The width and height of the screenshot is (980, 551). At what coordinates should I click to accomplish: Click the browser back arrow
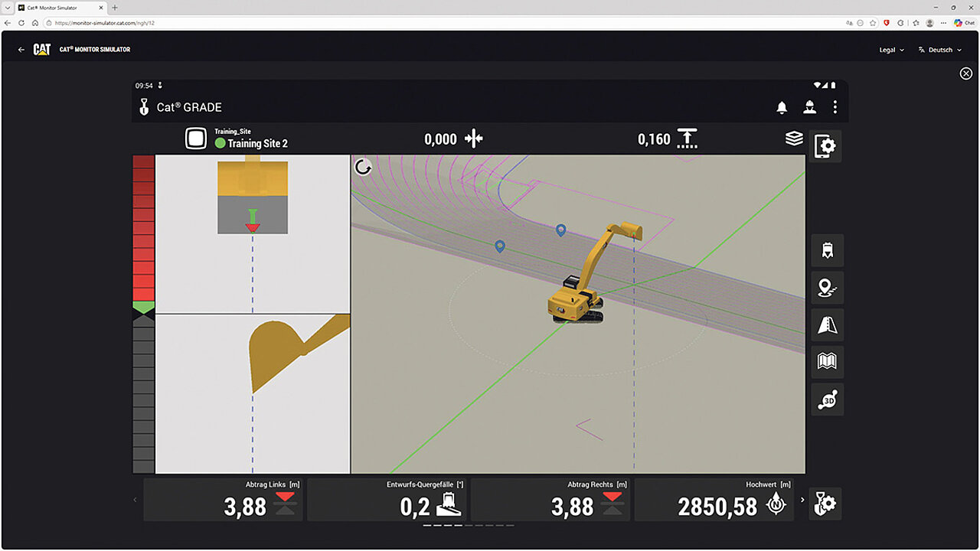tap(8, 23)
